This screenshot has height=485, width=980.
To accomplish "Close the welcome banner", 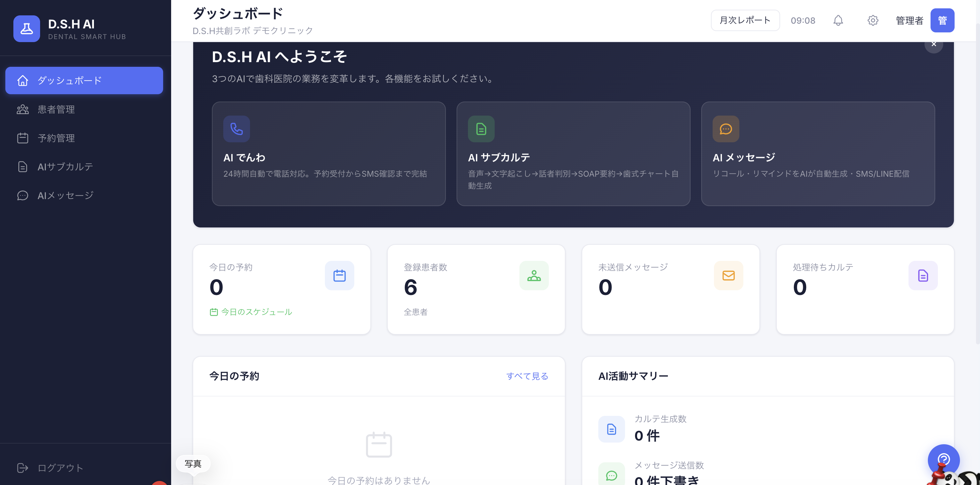I will click(x=934, y=44).
